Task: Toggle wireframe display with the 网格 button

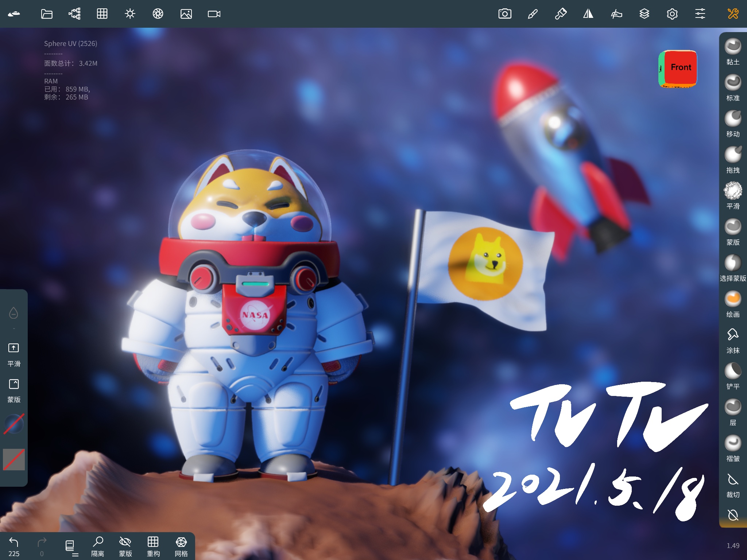Action: (181, 545)
